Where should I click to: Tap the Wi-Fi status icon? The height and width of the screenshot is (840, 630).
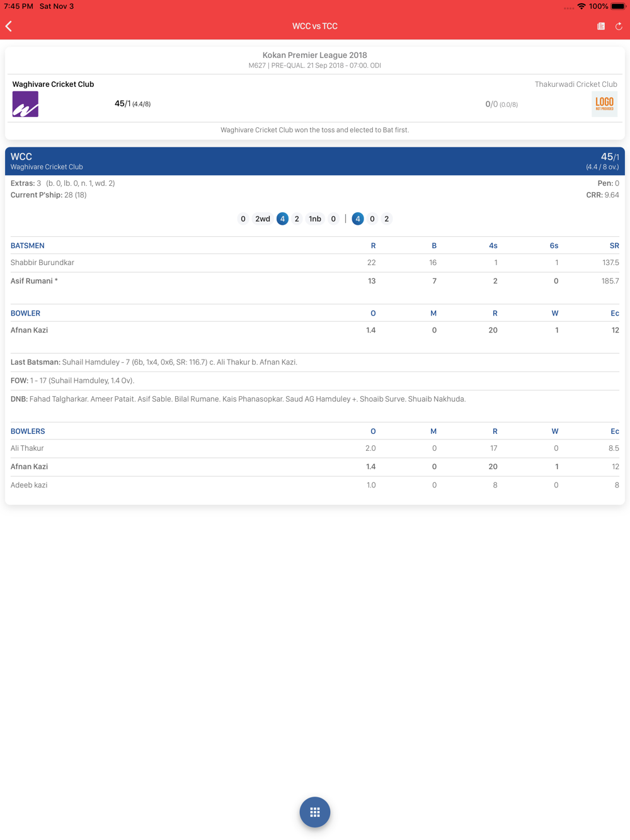[581, 6]
